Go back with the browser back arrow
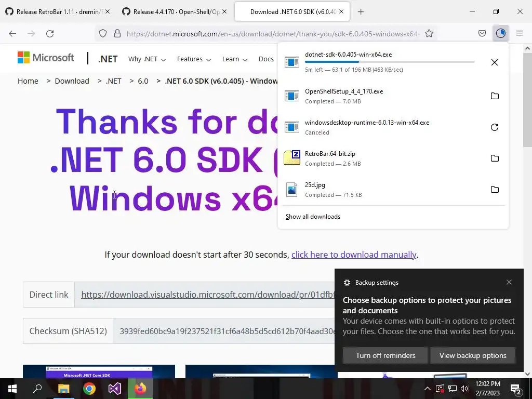This screenshot has height=399, width=532. (x=12, y=34)
